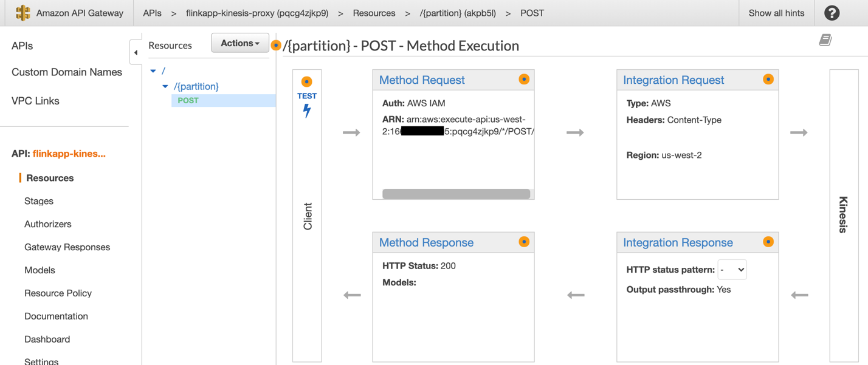Select the /{partition} resource
The width and height of the screenshot is (868, 365).
pyautogui.click(x=196, y=86)
